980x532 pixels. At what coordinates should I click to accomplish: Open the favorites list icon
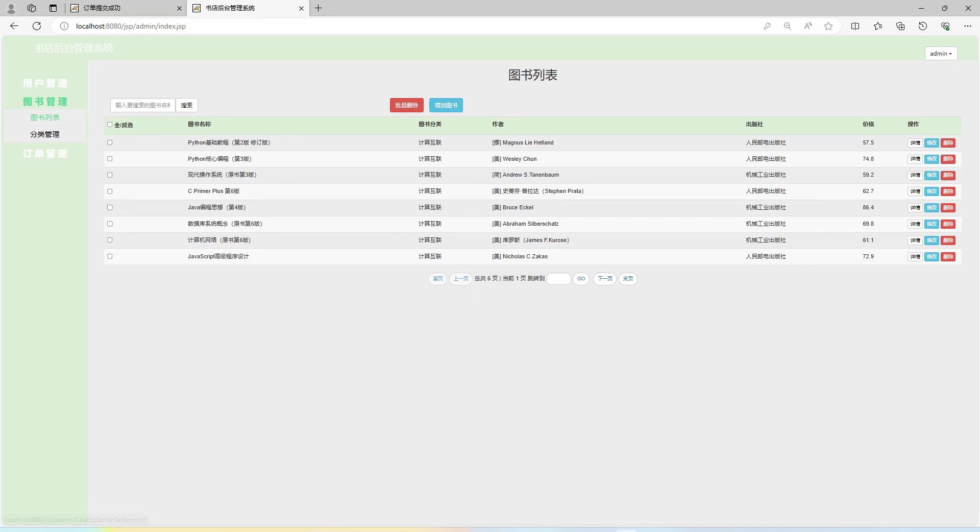click(x=878, y=26)
